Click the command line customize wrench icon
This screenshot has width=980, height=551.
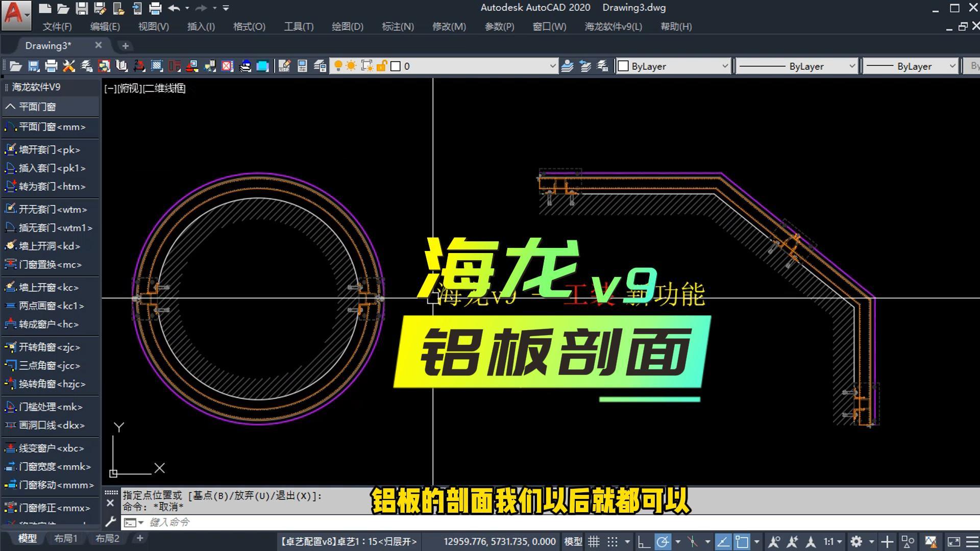(x=110, y=522)
